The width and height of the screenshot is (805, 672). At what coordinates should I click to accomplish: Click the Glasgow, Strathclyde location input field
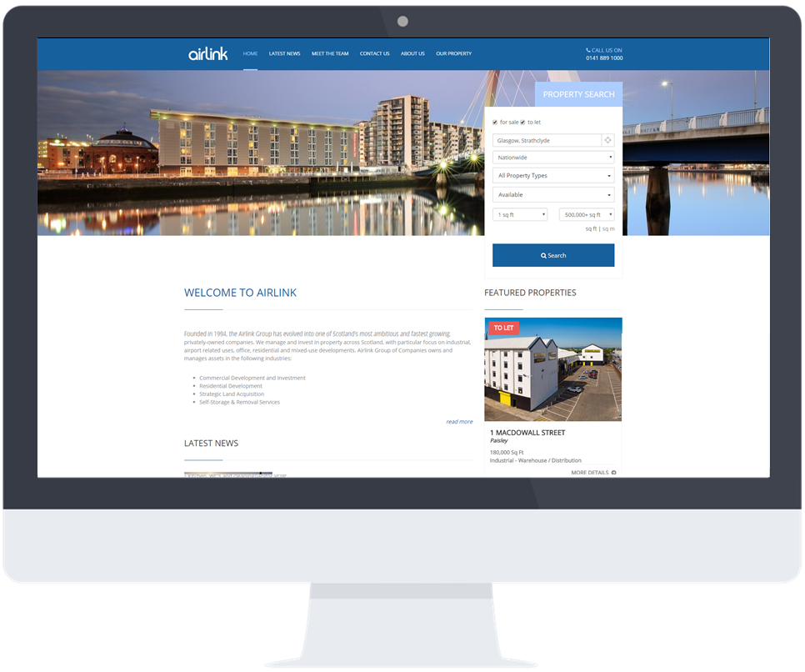546,140
